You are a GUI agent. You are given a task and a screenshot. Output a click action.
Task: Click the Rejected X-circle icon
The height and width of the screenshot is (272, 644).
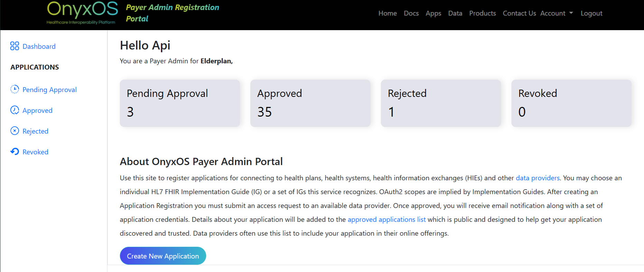15,131
